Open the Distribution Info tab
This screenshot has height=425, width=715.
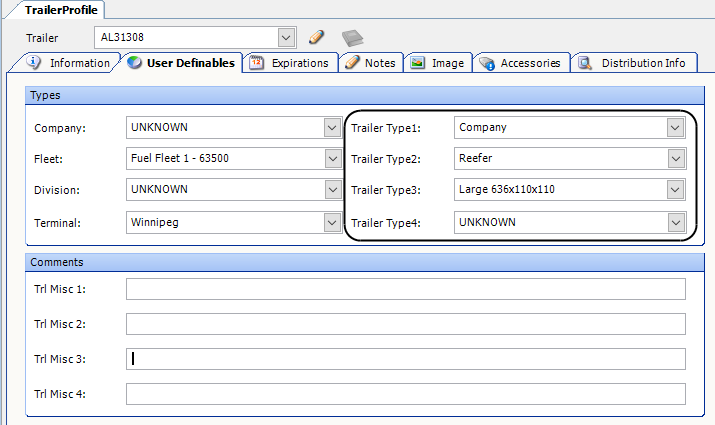click(634, 63)
